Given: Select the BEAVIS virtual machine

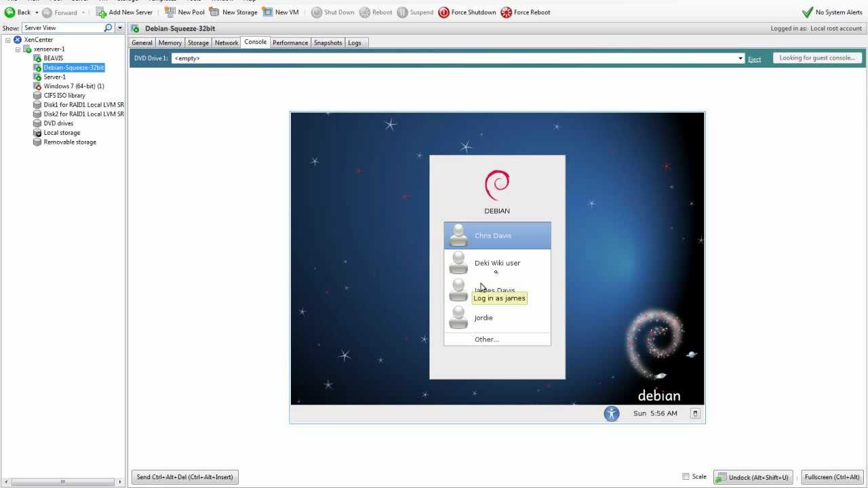Looking at the screenshot, I should coord(53,58).
